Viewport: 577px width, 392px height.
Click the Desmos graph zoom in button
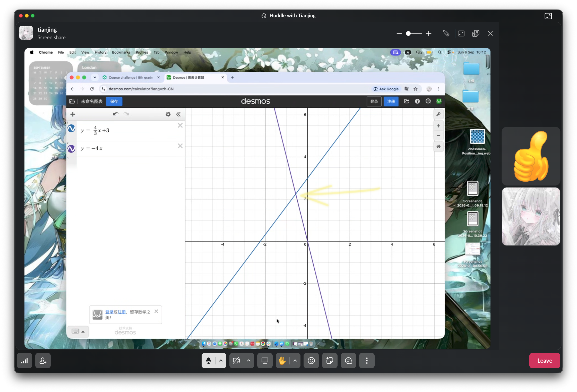coord(438,126)
